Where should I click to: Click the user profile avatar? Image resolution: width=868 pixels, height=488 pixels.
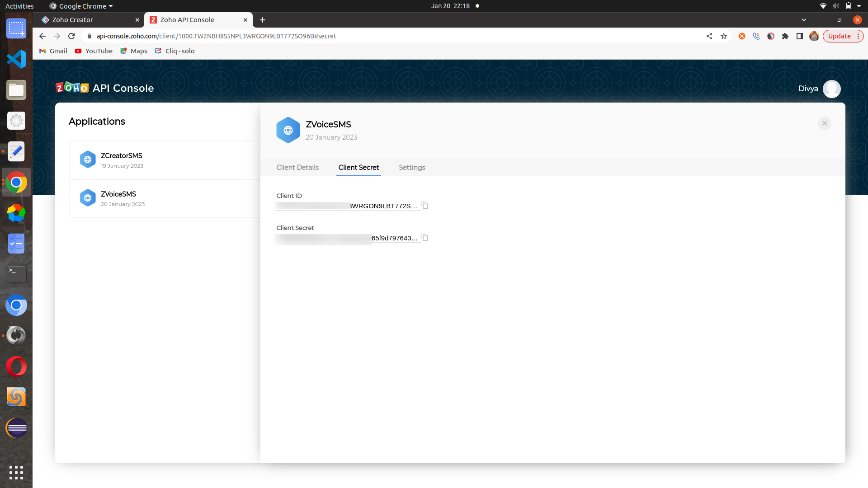click(x=831, y=89)
